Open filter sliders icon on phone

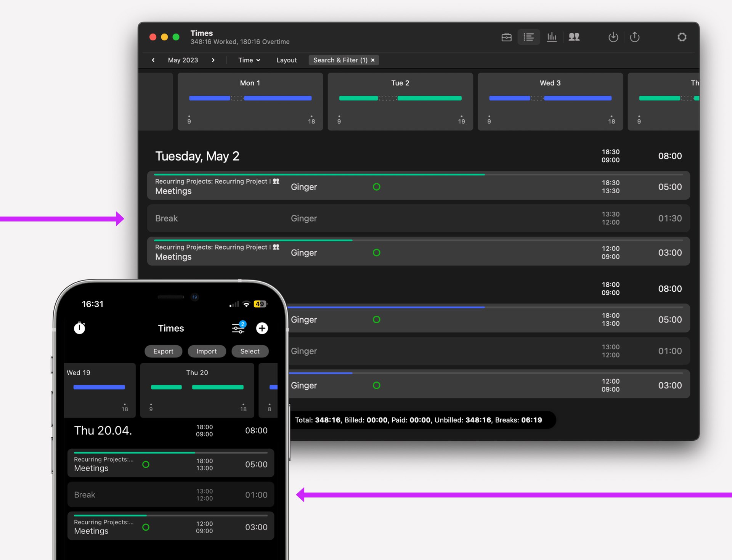(x=239, y=327)
